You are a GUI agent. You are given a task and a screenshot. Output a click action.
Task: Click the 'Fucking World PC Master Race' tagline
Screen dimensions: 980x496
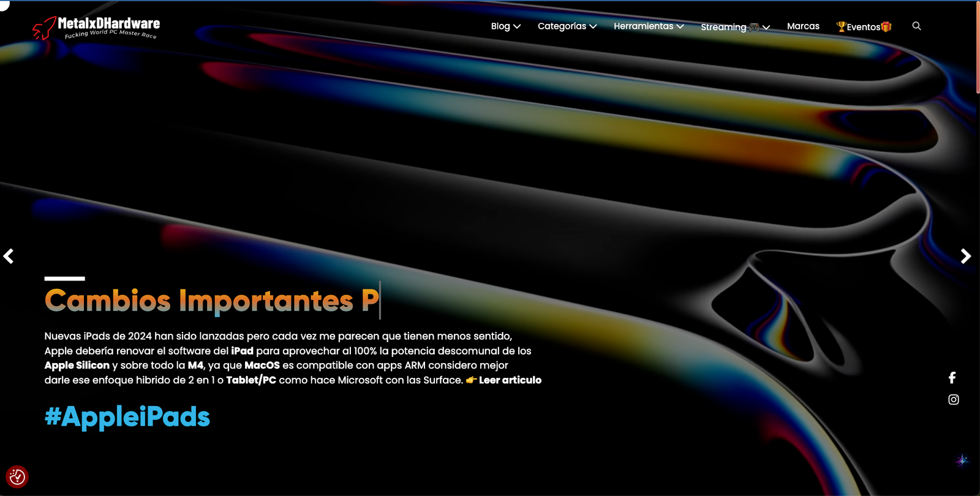[x=111, y=34]
